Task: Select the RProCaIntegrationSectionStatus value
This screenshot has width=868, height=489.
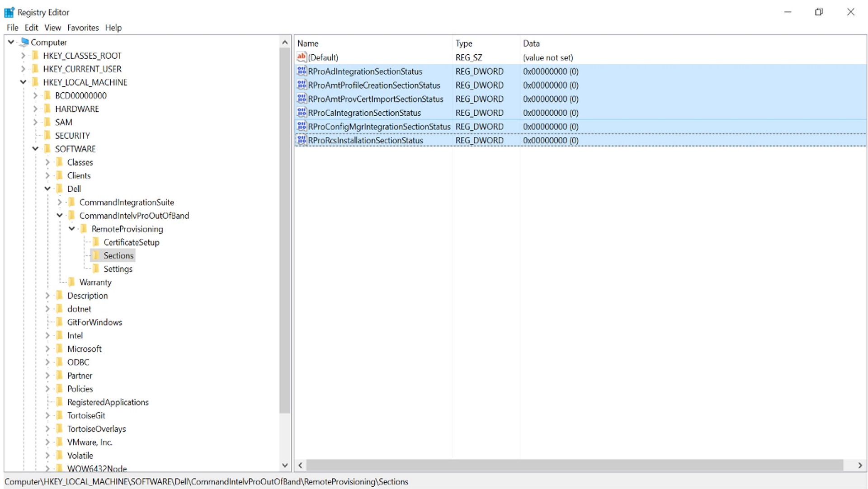Action: (x=364, y=113)
